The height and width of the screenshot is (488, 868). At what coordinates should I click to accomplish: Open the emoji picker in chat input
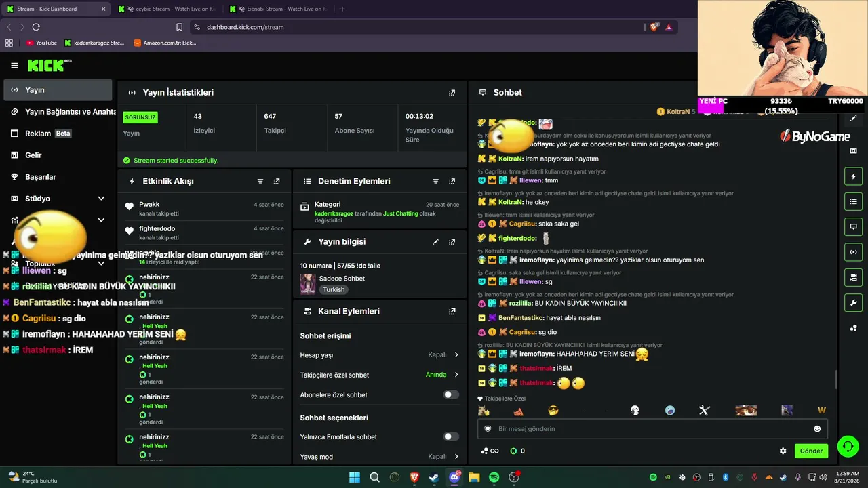coord(817,429)
